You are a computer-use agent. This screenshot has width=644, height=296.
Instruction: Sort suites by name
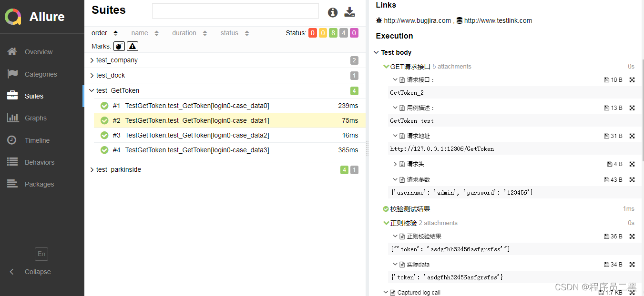(x=145, y=33)
